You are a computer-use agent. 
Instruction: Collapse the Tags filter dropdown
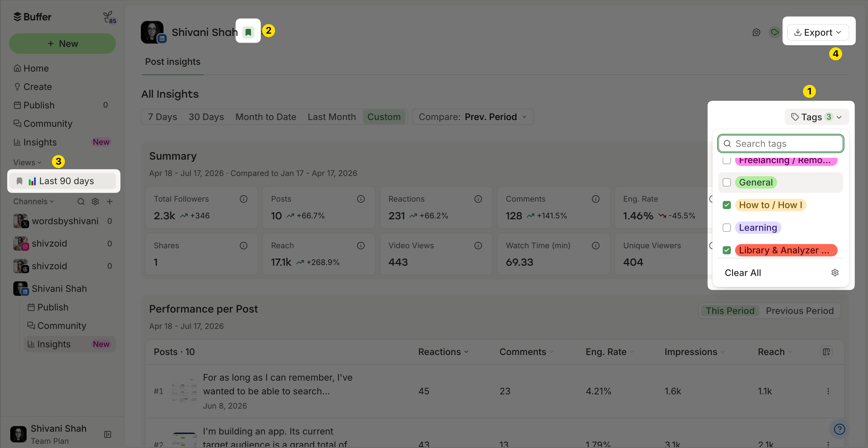[817, 117]
